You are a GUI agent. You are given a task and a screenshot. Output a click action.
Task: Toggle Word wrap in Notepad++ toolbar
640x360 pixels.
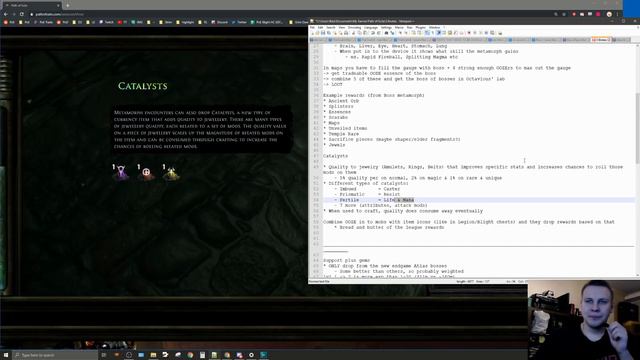coord(427,33)
